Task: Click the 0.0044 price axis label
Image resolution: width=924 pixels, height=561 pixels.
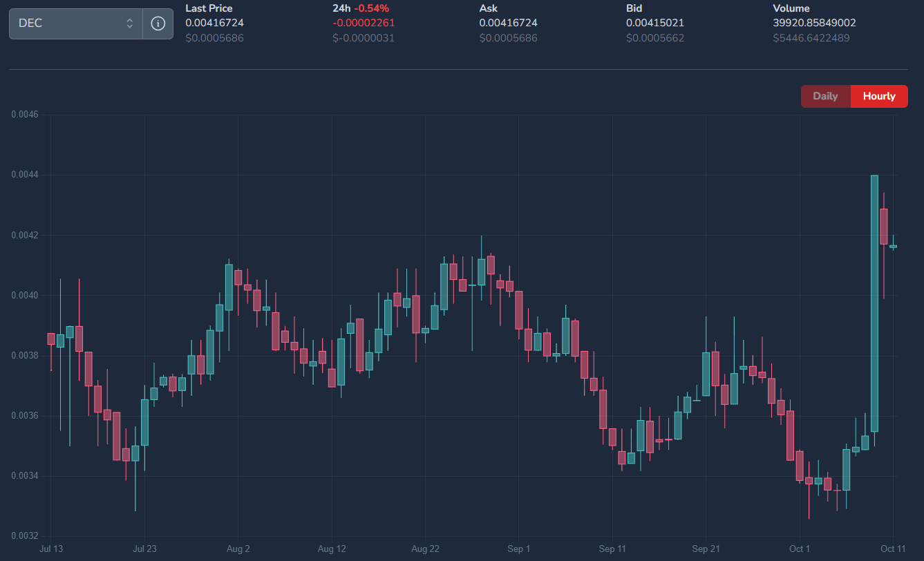Action: click(x=24, y=175)
